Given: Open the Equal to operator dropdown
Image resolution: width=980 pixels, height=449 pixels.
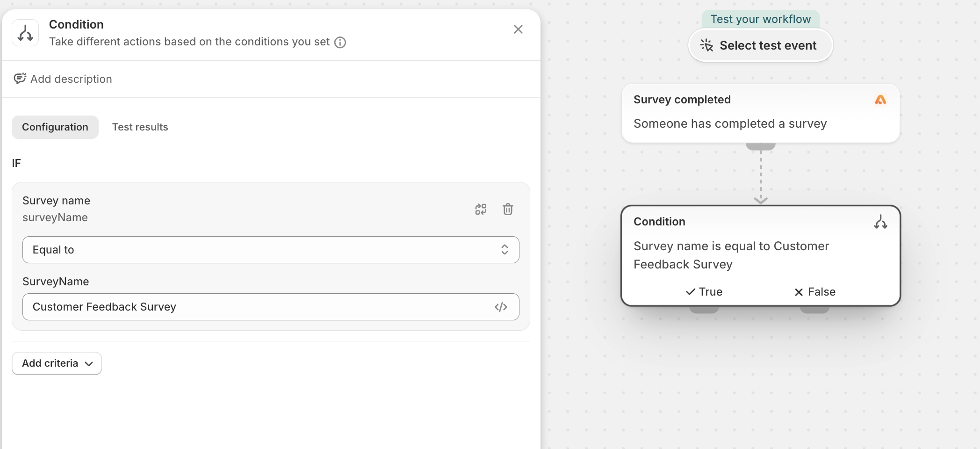Looking at the screenshot, I should coord(271,250).
